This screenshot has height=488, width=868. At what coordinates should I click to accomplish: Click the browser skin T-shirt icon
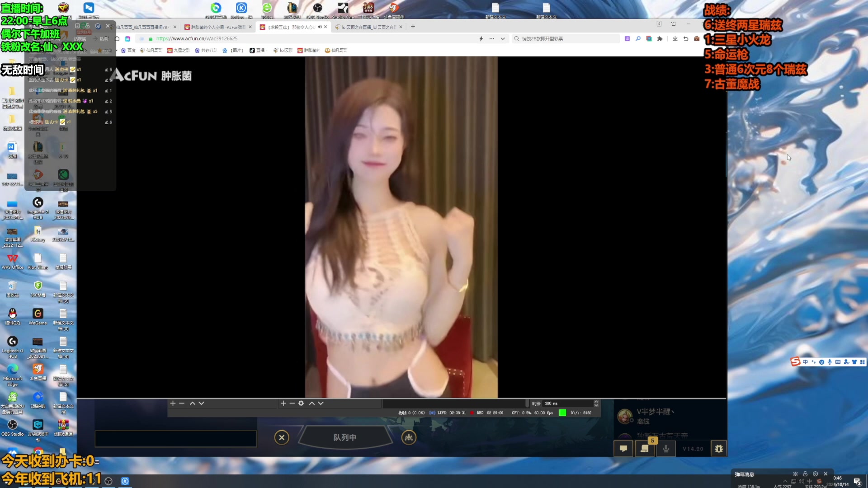674,24
